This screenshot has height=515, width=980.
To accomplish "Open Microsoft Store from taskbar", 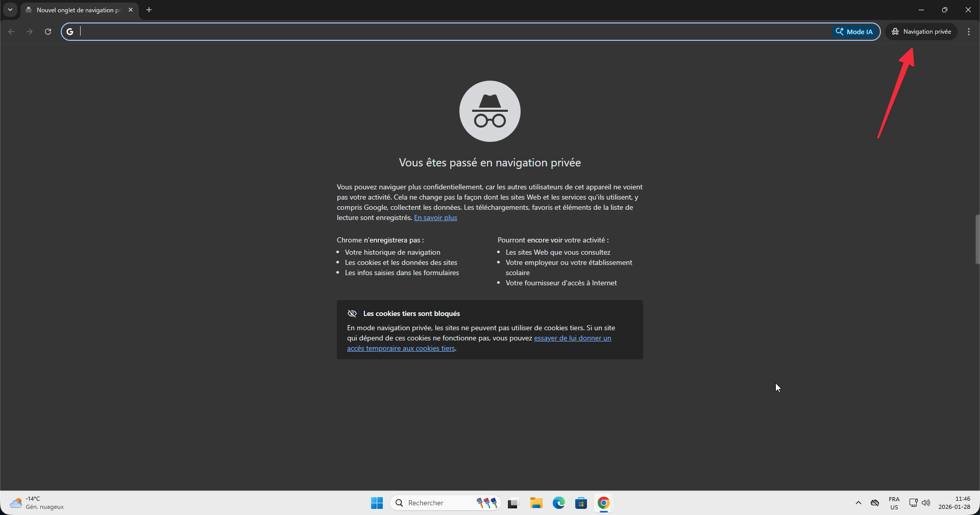I will point(581,503).
